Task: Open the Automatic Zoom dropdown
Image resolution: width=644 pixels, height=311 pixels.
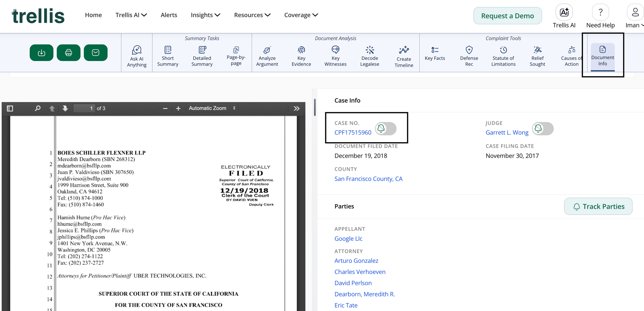Action: click(x=212, y=108)
